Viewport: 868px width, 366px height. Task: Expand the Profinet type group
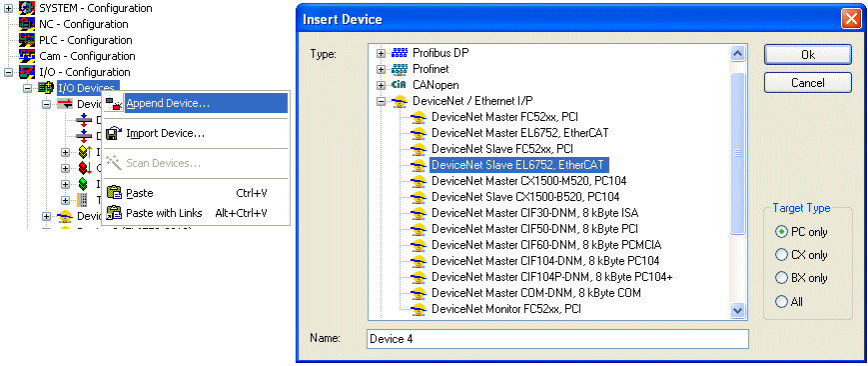(381, 70)
